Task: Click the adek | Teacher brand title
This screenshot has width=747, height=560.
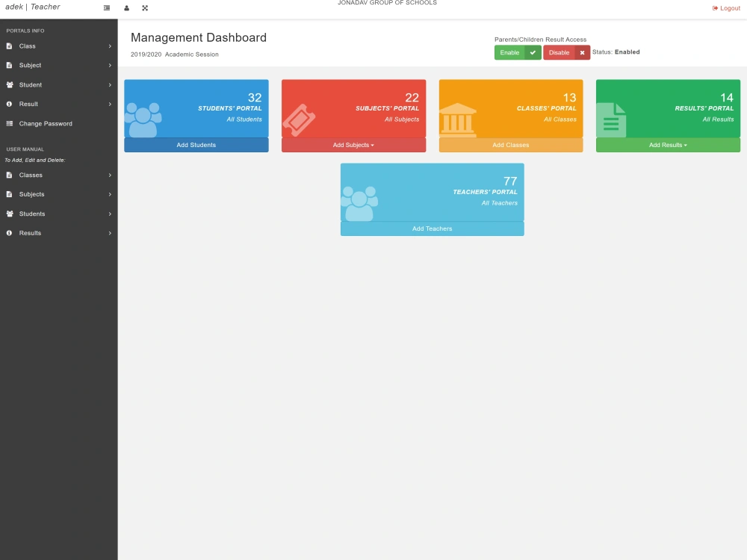Action: point(33,7)
